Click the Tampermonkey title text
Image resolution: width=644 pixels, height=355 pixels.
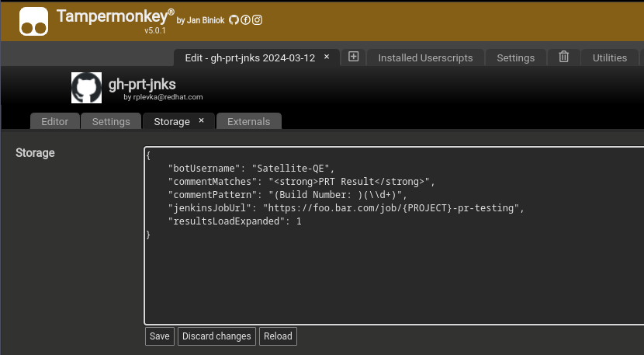pos(116,16)
